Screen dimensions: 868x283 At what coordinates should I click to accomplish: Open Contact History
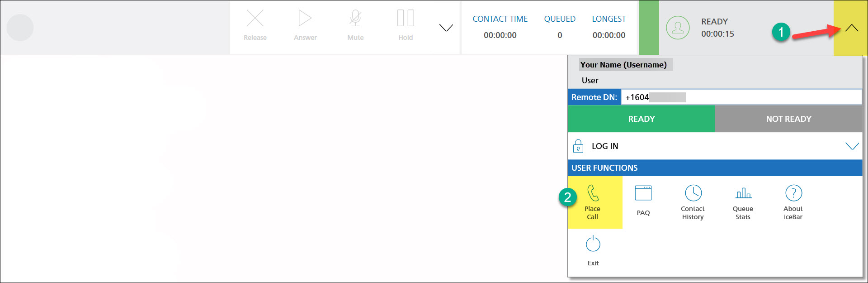[x=693, y=202]
